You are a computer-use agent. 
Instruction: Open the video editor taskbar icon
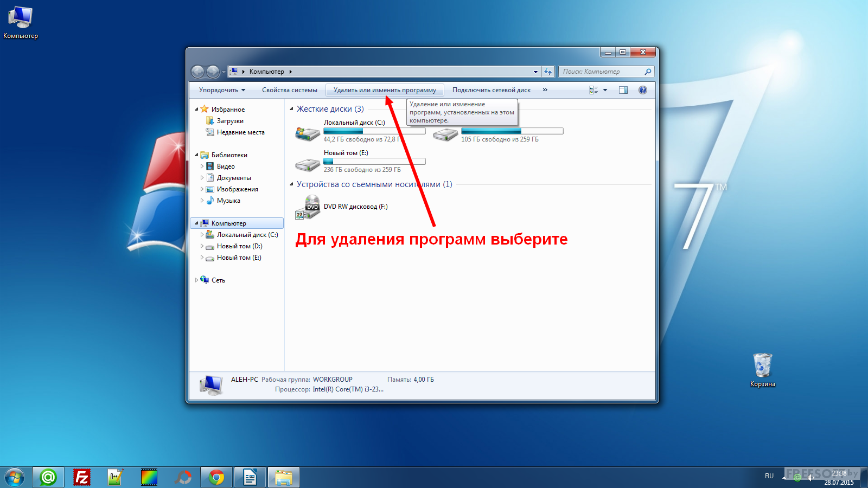tap(149, 478)
